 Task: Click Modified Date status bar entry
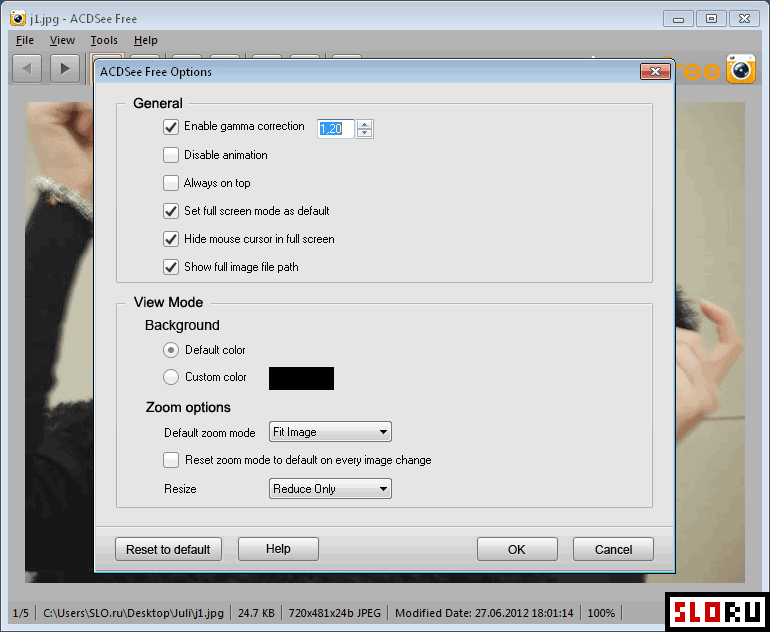point(484,613)
